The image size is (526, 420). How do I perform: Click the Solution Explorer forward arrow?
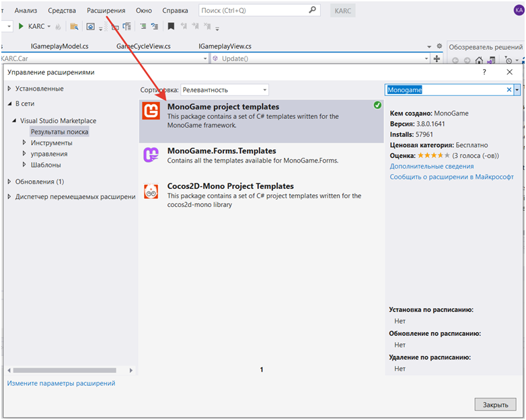pyautogui.click(x=467, y=60)
